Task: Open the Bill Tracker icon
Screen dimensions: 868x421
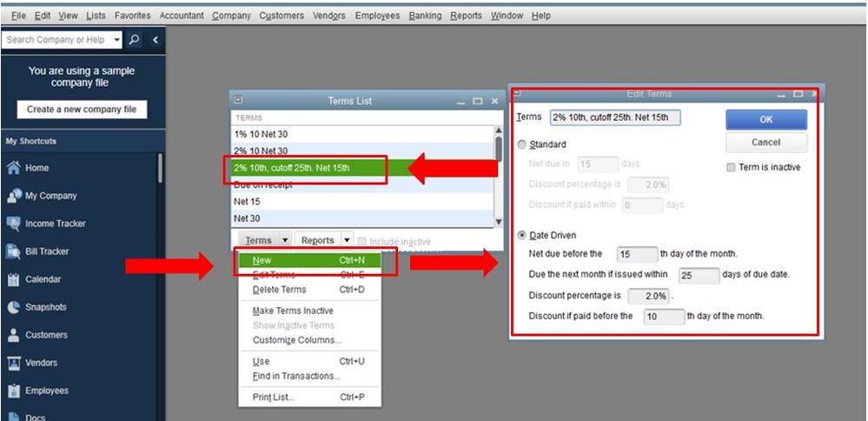Action: pos(14,251)
